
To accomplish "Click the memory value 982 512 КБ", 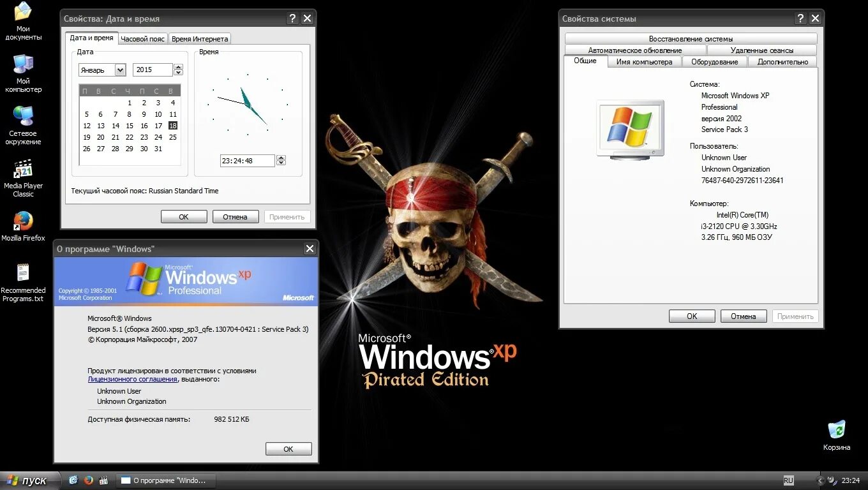I will 232,419.
